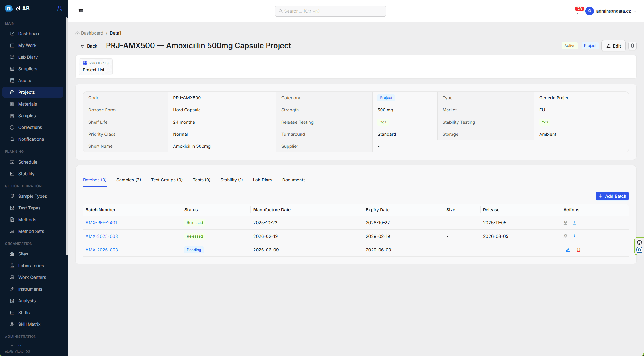This screenshot has height=356, width=644.
Task: Open Skill Matrix in the sidebar
Action: click(33, 324)
